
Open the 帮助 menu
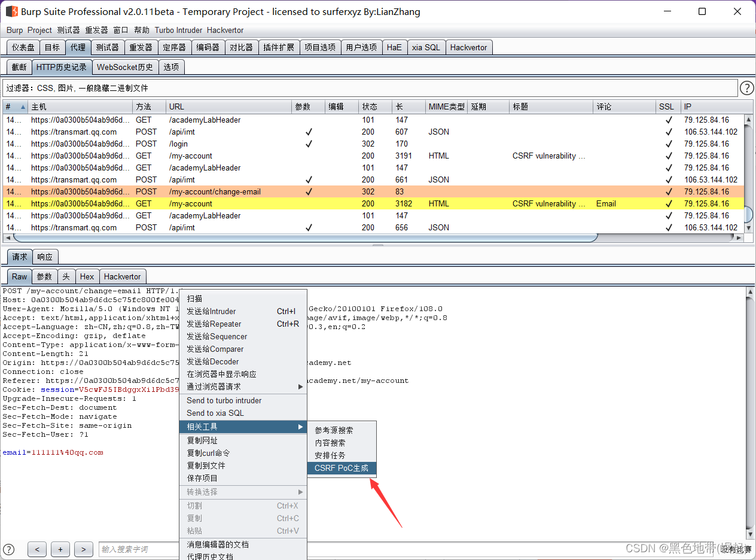click(x=142, y=30)
